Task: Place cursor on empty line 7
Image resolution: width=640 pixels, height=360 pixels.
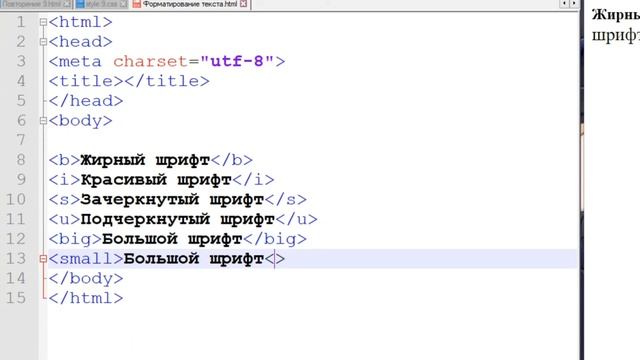Action: 313,140
